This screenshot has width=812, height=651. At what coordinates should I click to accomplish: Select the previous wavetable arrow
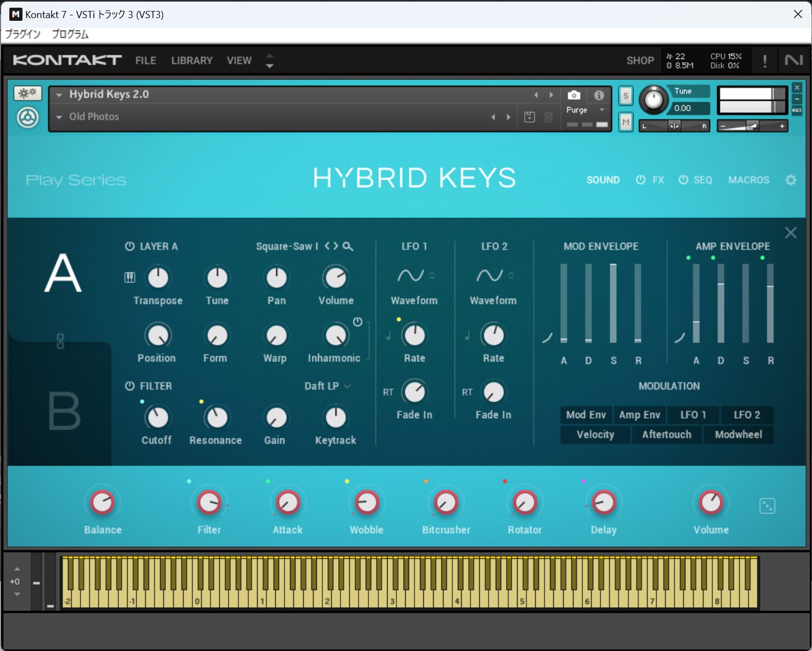(327, 247)
